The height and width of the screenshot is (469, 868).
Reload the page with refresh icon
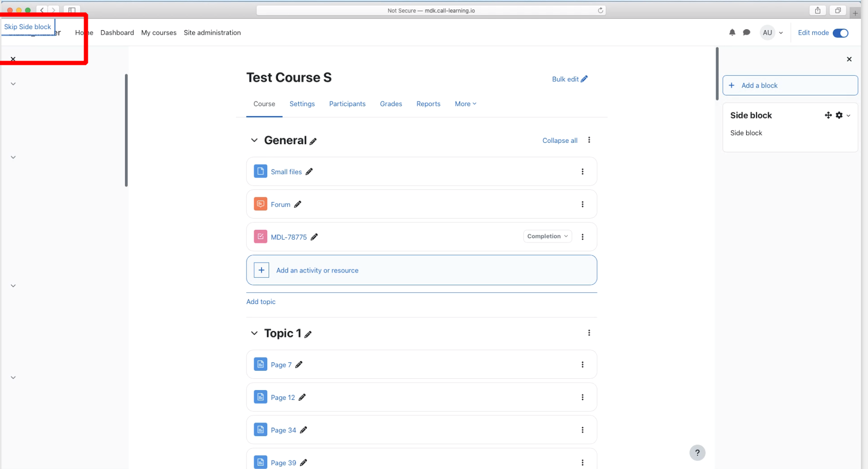(x=600, y=10)
